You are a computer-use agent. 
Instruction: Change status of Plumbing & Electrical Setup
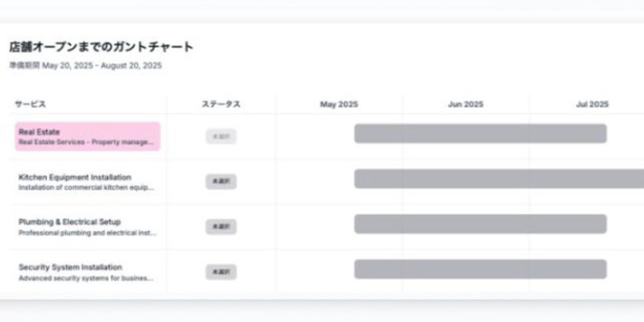[x=221, y=226]
